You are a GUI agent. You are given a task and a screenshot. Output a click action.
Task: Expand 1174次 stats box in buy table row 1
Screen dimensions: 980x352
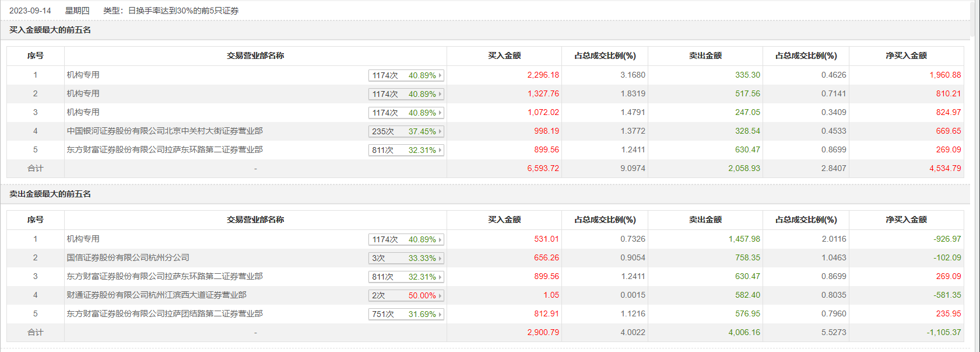click(406, 75)
